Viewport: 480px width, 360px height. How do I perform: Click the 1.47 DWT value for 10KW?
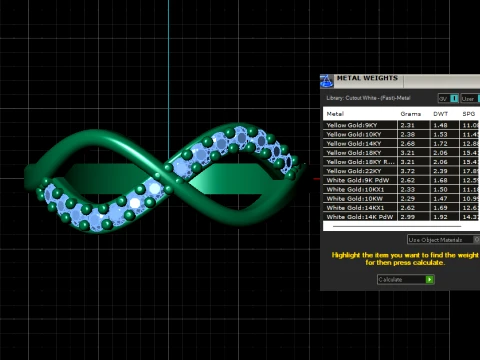click(x=440, y=199)
